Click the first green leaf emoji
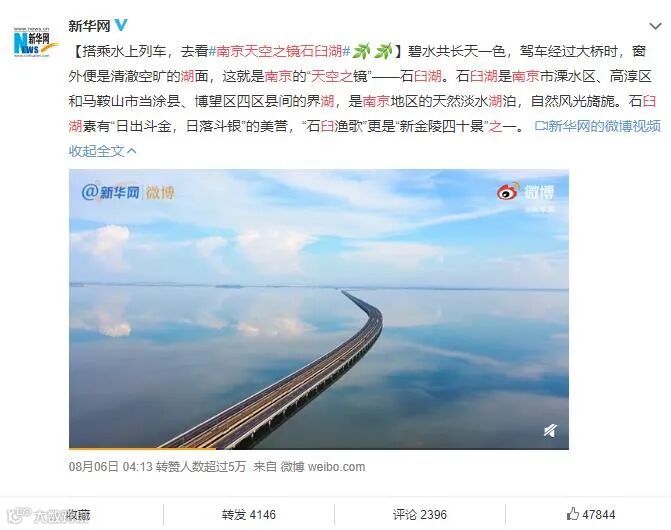This screenshot has height=530, width=671. pyautogui.click(x=362, y=51)
